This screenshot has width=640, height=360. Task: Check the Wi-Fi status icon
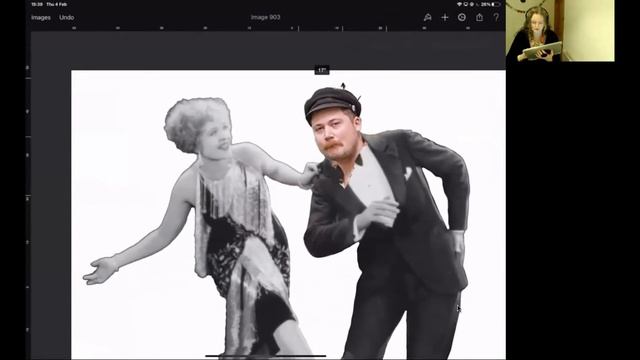(459, 4)
